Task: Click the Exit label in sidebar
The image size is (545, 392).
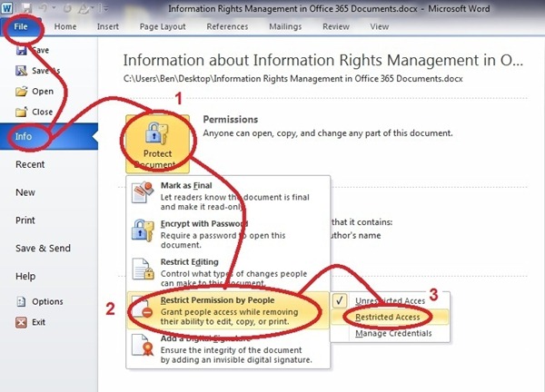Action: click(38, 322)
